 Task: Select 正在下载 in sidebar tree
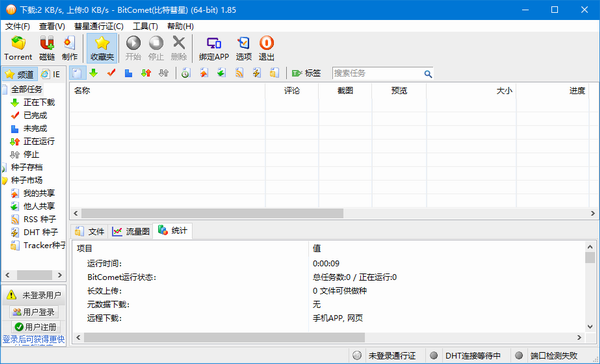39,102
